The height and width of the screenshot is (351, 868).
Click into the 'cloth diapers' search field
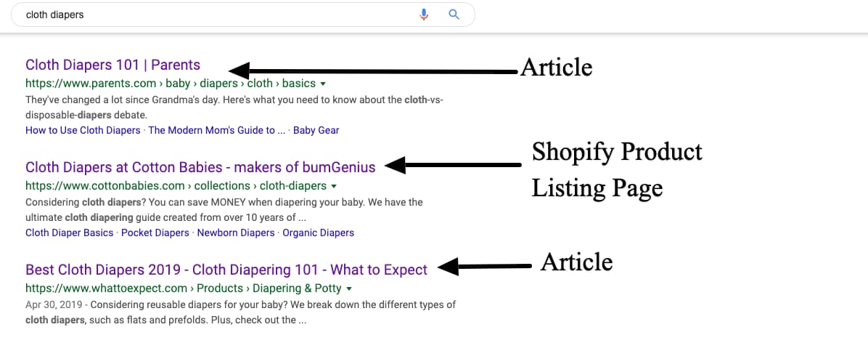click(218, 15)
